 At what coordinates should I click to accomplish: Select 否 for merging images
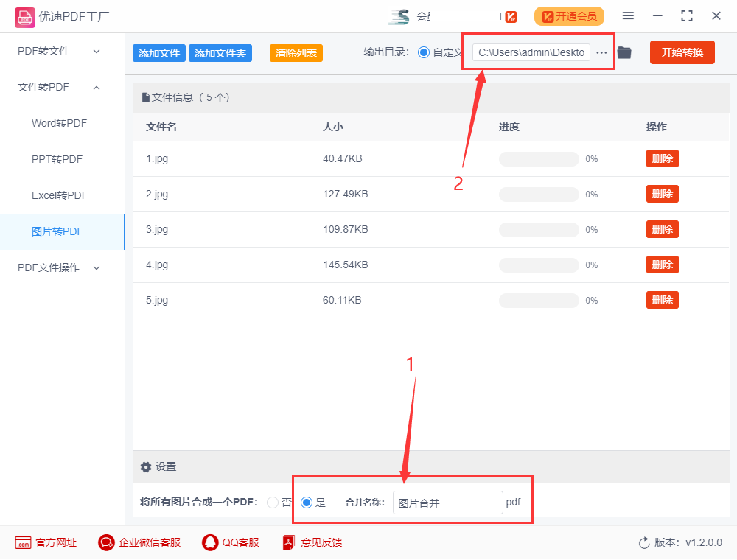273,503
